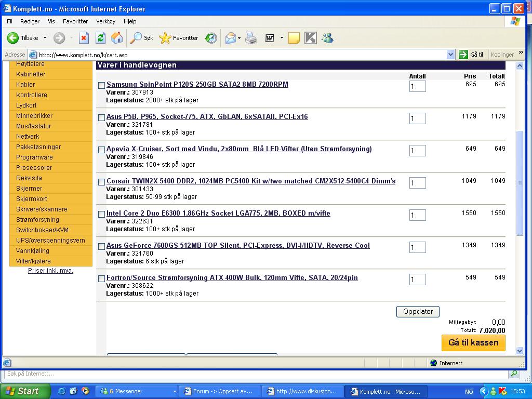Click the Priser inkl. mva. link

(50, 270)
